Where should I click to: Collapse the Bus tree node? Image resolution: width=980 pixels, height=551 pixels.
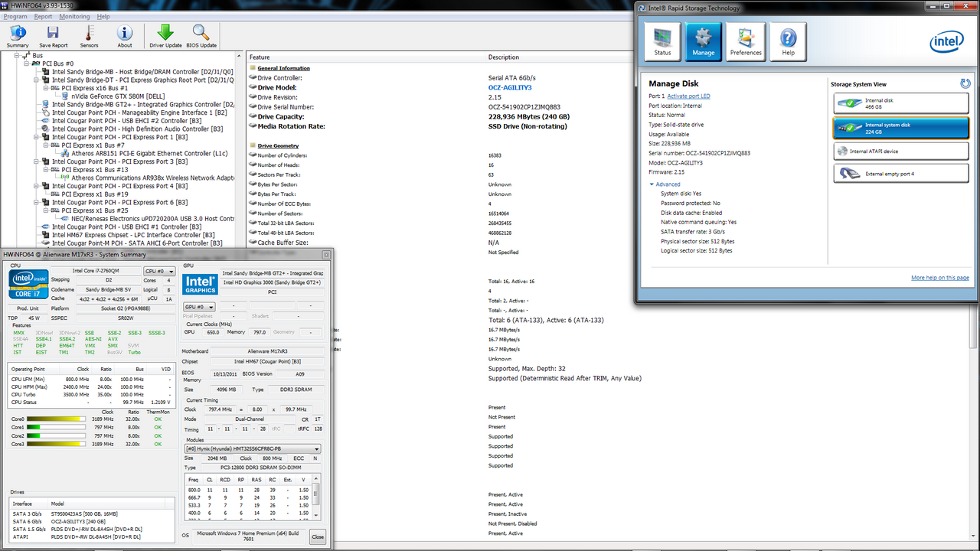16,55
